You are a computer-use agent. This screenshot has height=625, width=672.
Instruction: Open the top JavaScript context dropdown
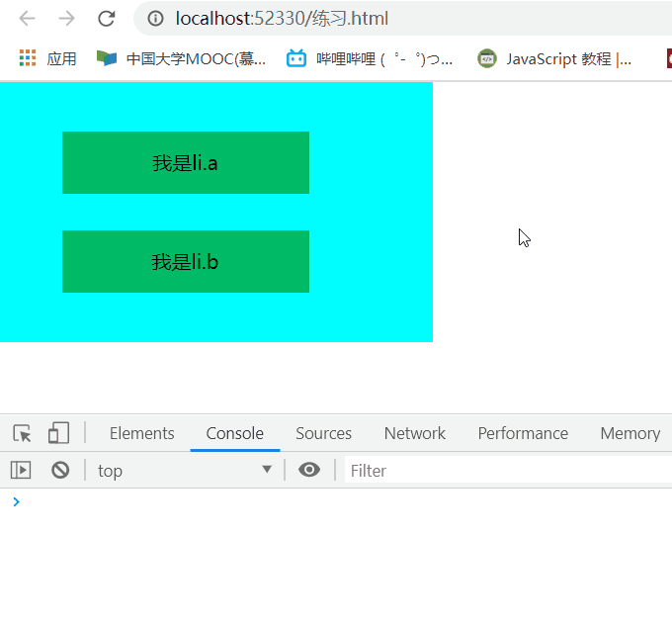point(185,470)
